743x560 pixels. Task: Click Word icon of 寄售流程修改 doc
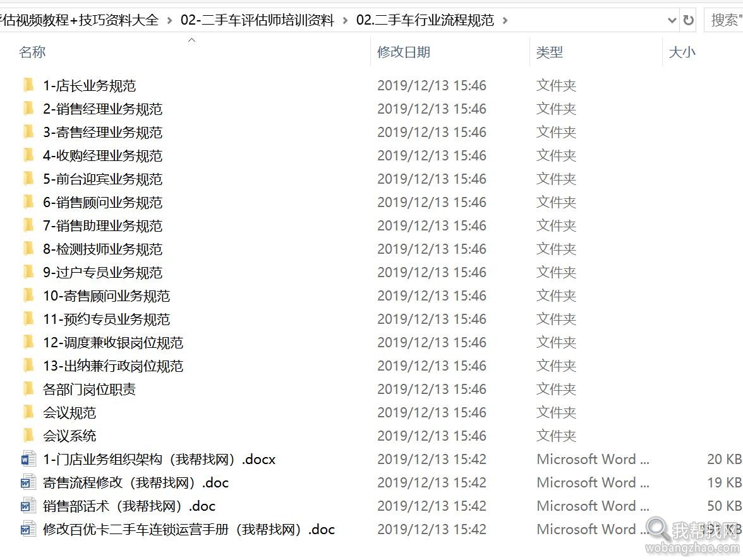28,482
